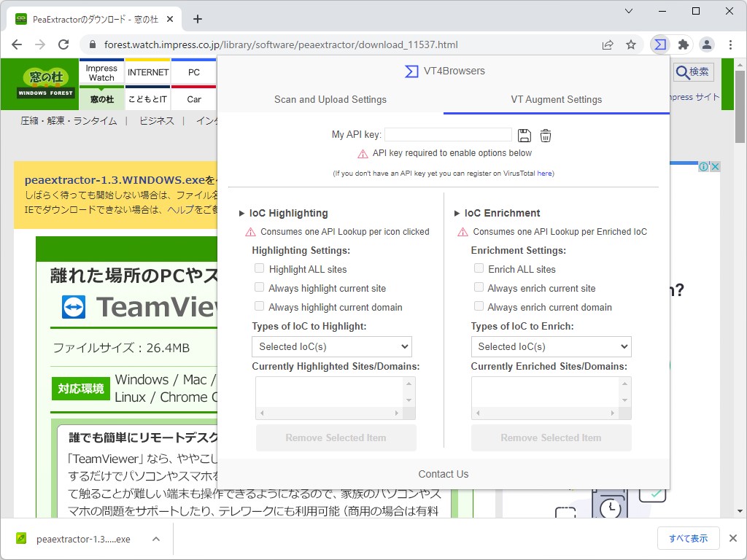The width and height of the screenshot is (747, 560).
Task: Open the browser share icon
Action: tap(607, 44)
